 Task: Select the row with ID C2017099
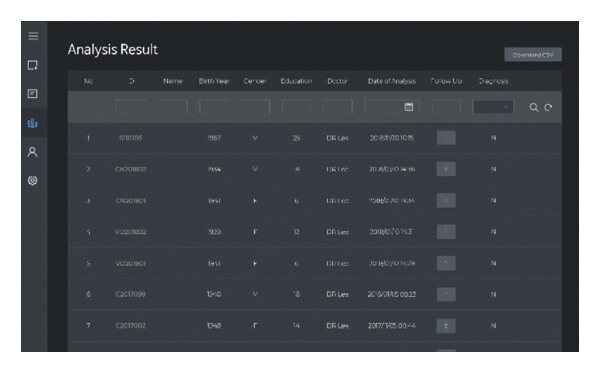tap(315, 294)
